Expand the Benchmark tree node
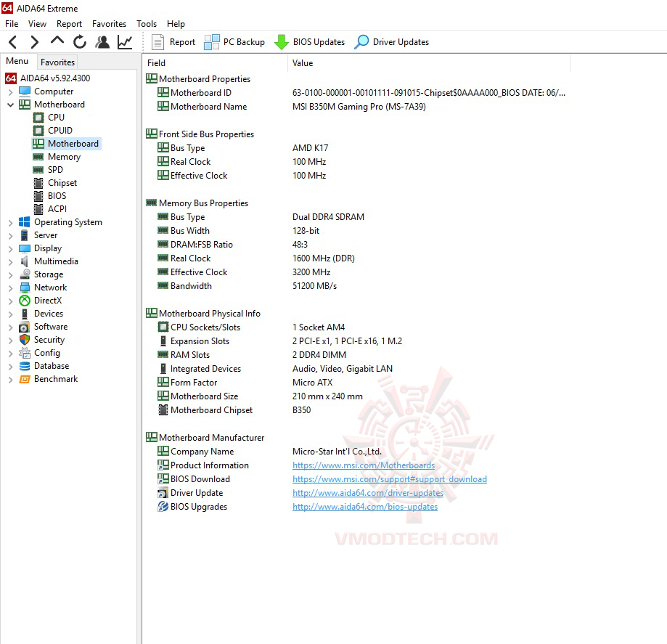 11,380
